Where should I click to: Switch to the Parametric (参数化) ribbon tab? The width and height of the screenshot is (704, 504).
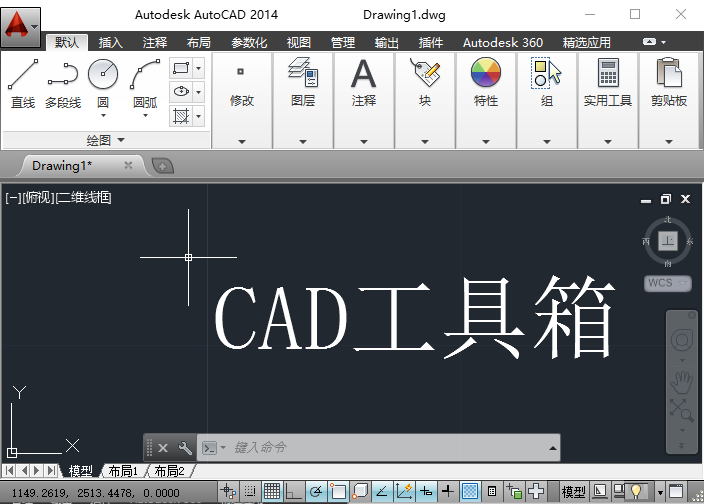tap(249, 43)
